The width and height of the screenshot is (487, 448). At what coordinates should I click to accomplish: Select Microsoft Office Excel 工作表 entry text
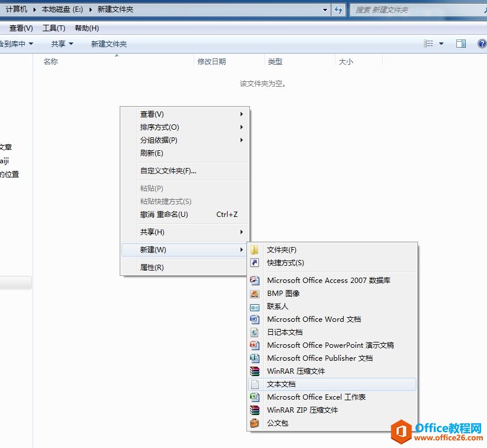click(316, 397)
